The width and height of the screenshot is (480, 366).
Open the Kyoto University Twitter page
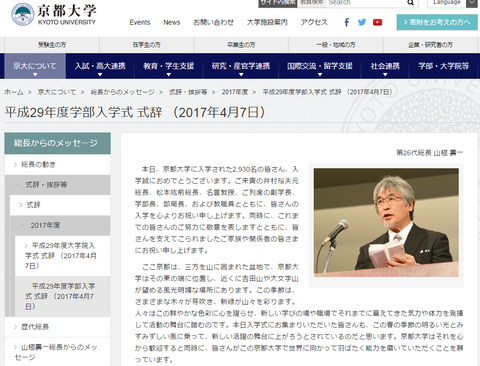click(362, 22)
